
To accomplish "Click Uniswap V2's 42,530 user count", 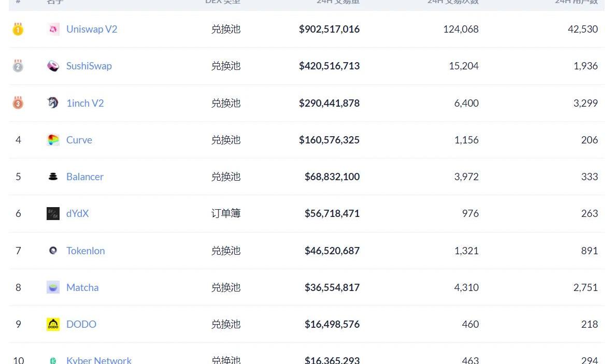I will point(582,30).
